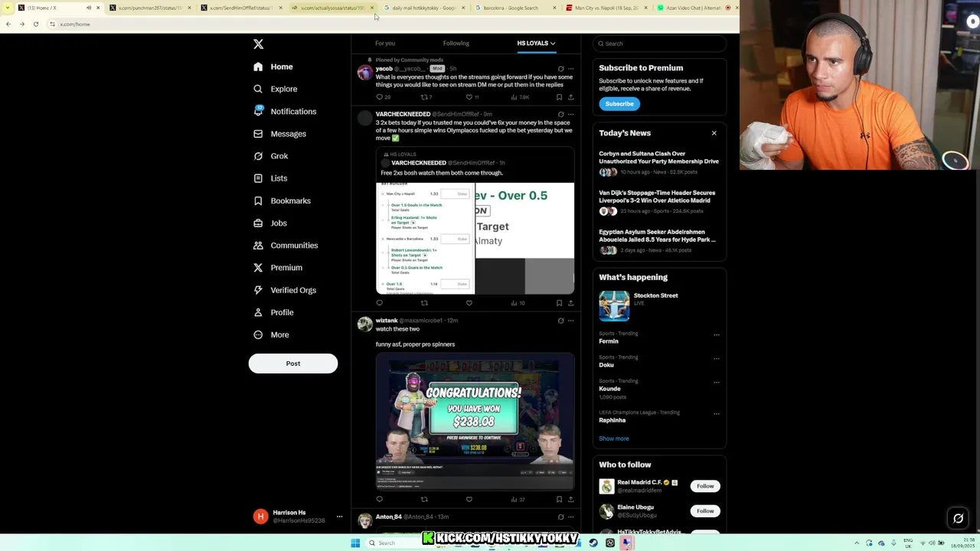Open Lists in the sidebar
Screen dimensions: 980x551
(269, 178)
